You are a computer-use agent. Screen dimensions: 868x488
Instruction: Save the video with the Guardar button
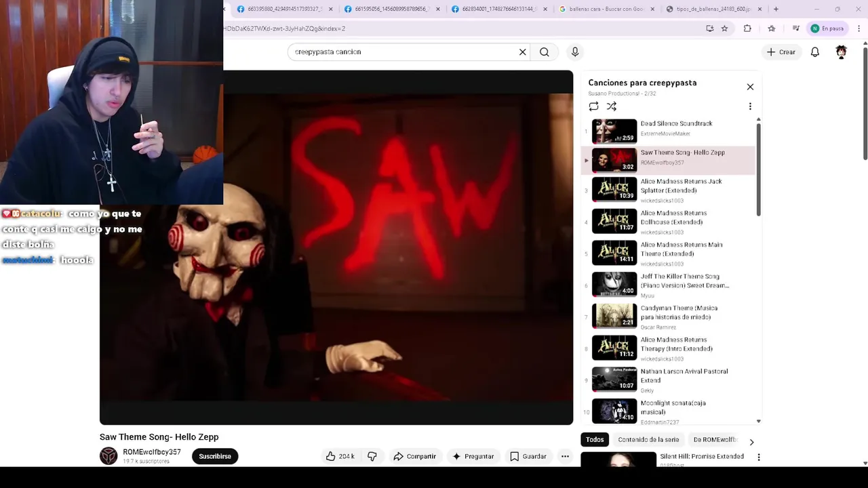[x=528, y=456]
